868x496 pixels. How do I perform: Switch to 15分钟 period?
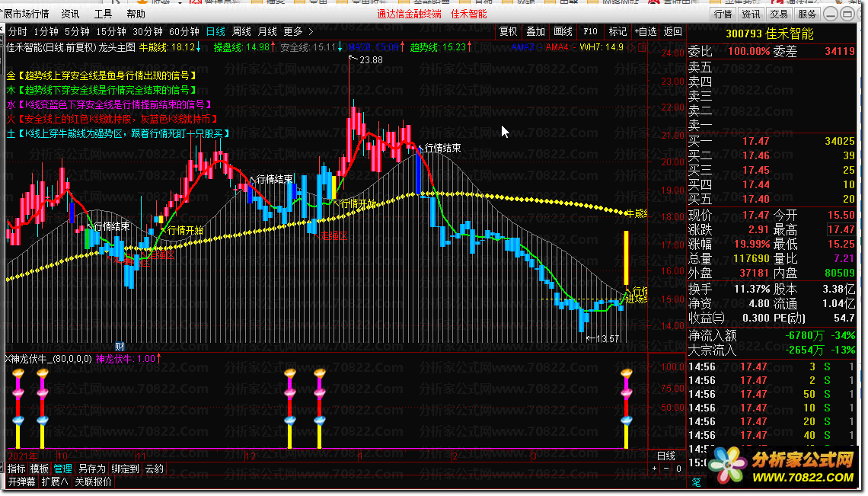pos(111,31)
